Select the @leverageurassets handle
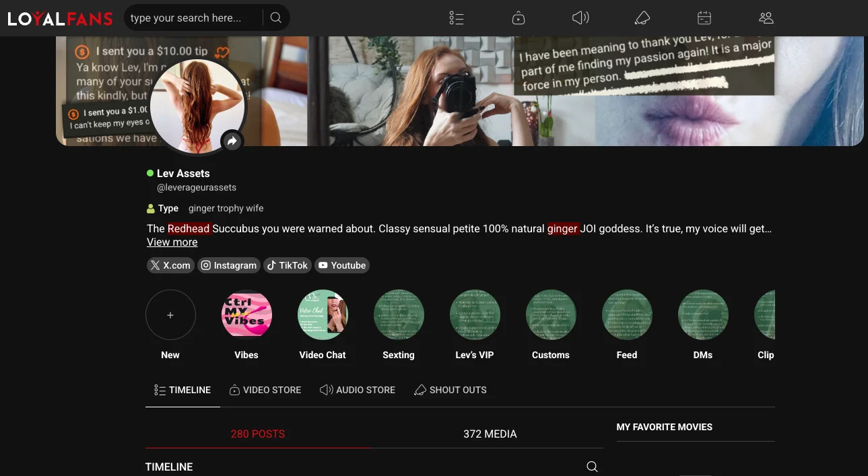Image resolution: width=868 pixels, height=476 pixels. (197, 187)
